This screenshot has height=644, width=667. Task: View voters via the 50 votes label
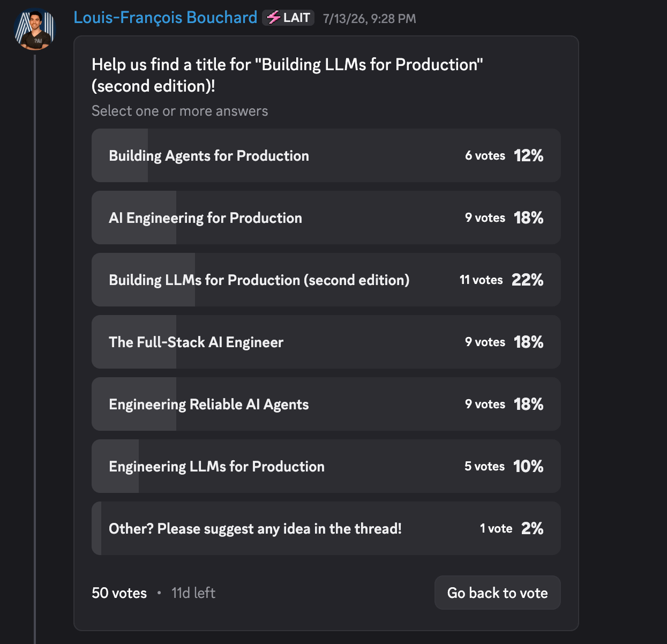click(x=119, y=593)
